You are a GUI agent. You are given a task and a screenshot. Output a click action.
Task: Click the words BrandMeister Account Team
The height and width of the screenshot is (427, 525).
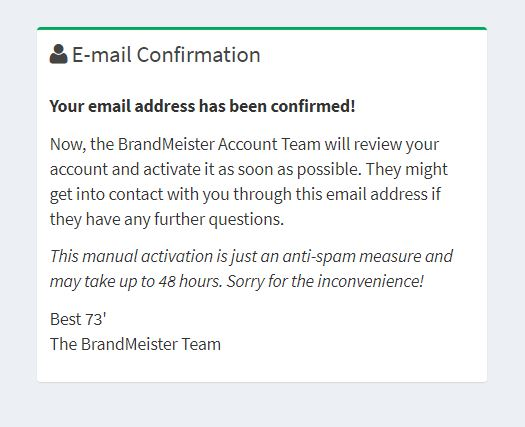(x=219, y=144)
